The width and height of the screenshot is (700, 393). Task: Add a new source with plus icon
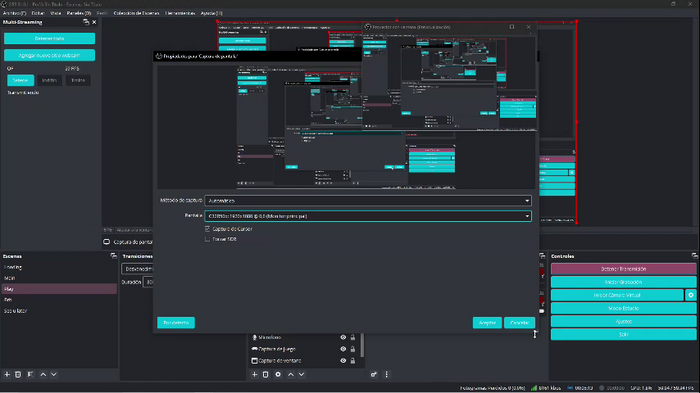coord(254,374)
